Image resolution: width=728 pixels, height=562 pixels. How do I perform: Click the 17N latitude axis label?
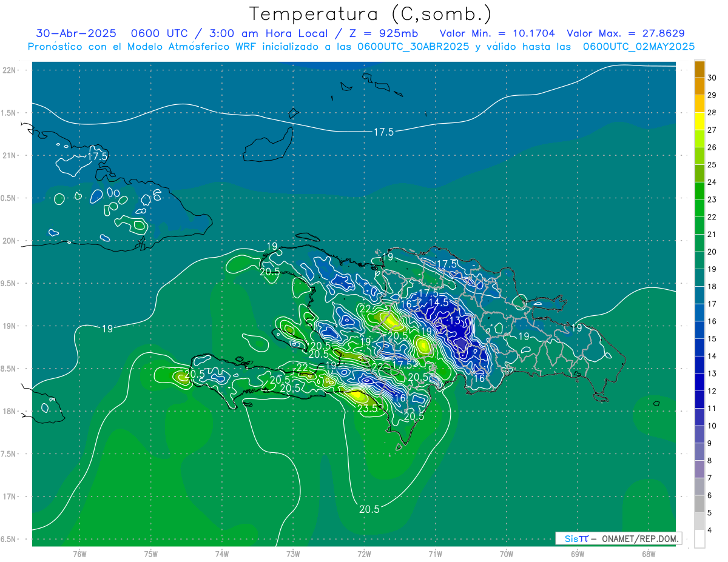click(10, 497)
